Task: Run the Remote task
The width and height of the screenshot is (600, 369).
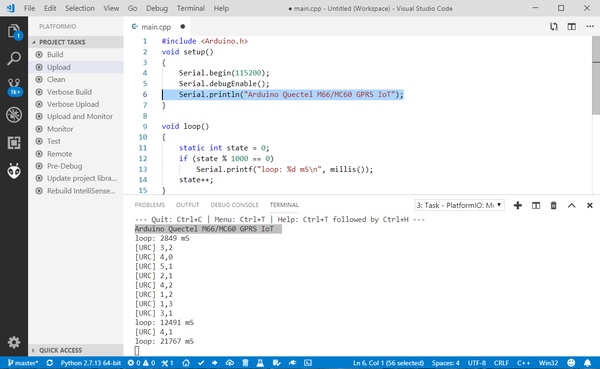Action: 76,154
